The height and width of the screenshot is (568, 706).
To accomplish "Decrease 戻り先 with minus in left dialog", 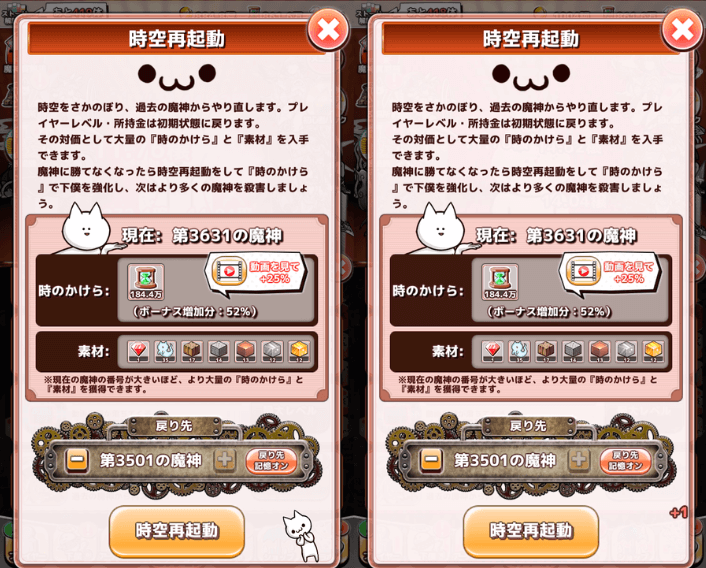I will (77, 460).
